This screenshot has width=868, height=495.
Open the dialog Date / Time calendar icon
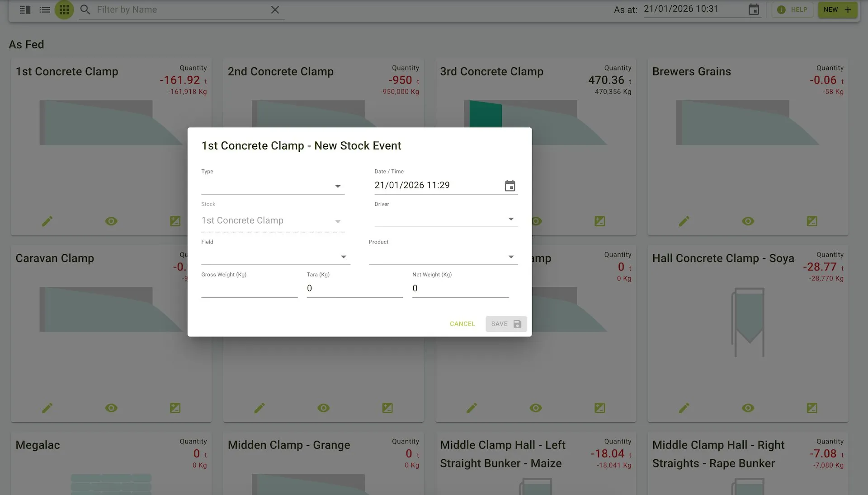coord(510,186)
